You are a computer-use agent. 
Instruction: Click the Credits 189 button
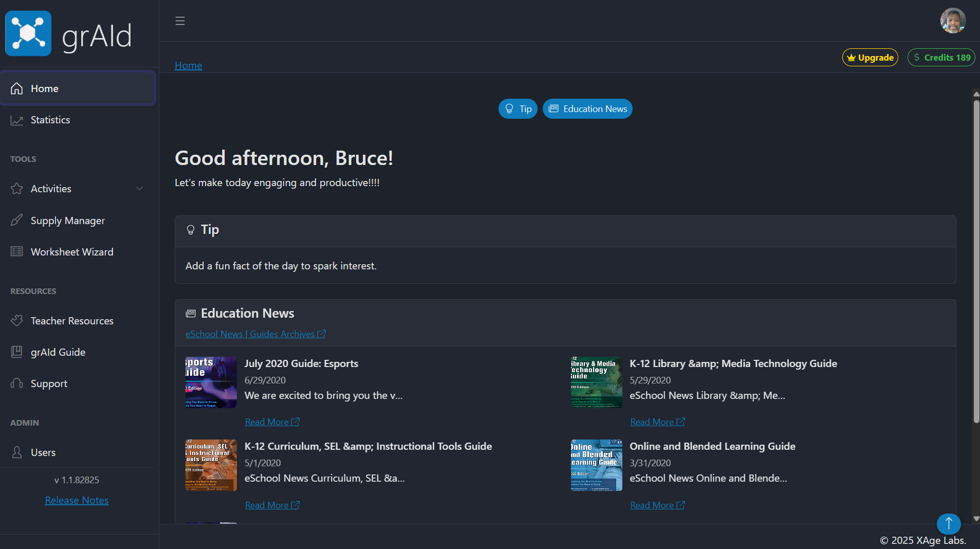click(941, 58)
